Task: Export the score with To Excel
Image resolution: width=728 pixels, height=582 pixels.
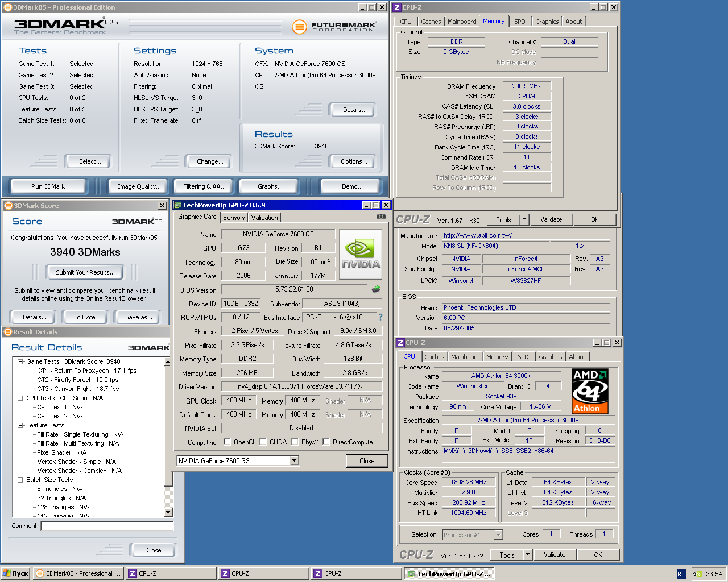Action: pyautogui.click(x=85, y=317)
